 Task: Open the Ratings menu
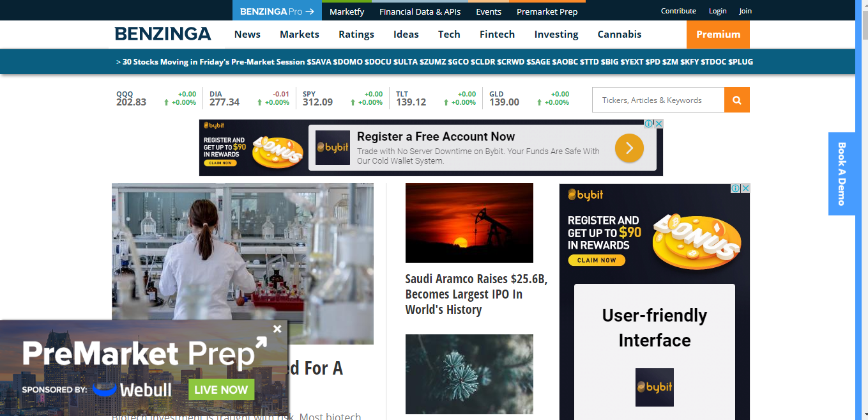click(x=356, y=34)
